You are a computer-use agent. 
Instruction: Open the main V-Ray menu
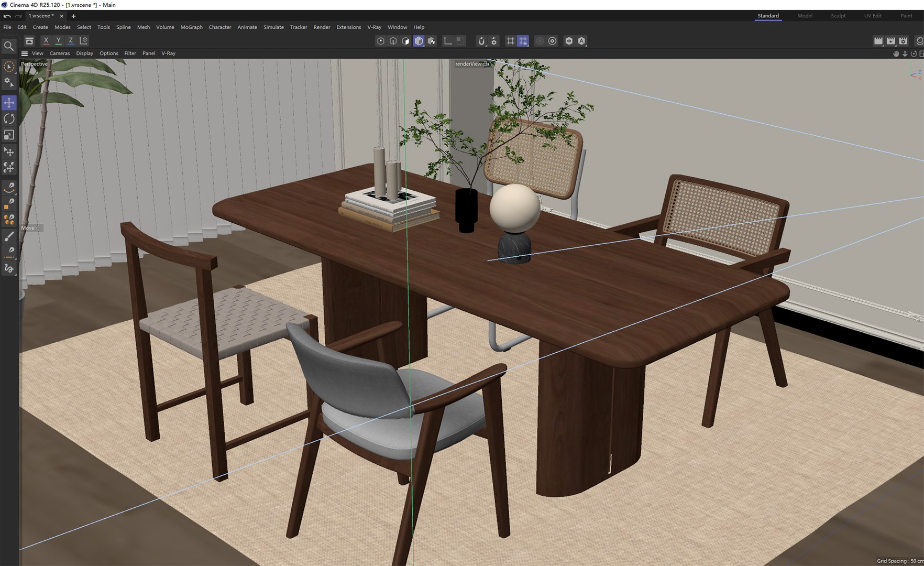[x=374, y=27]
